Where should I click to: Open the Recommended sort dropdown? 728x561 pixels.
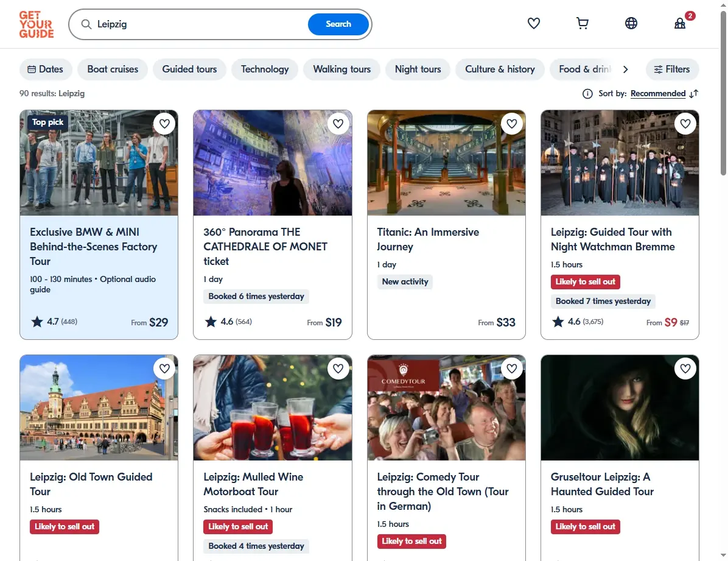pos(658,93)
